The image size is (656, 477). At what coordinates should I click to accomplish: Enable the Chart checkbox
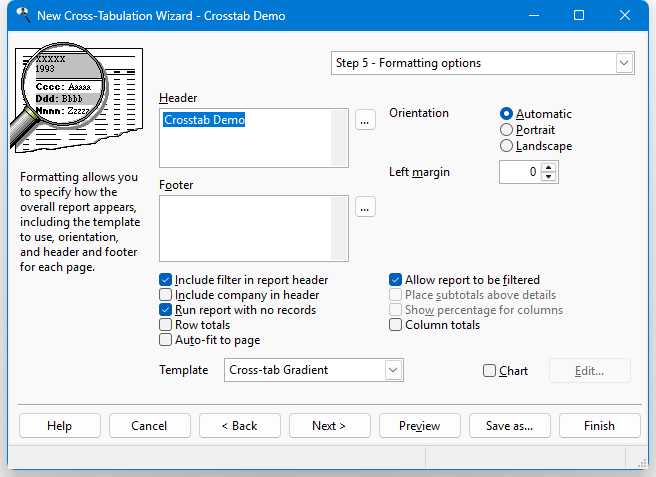pyautogui.click(x=489, y=371)
